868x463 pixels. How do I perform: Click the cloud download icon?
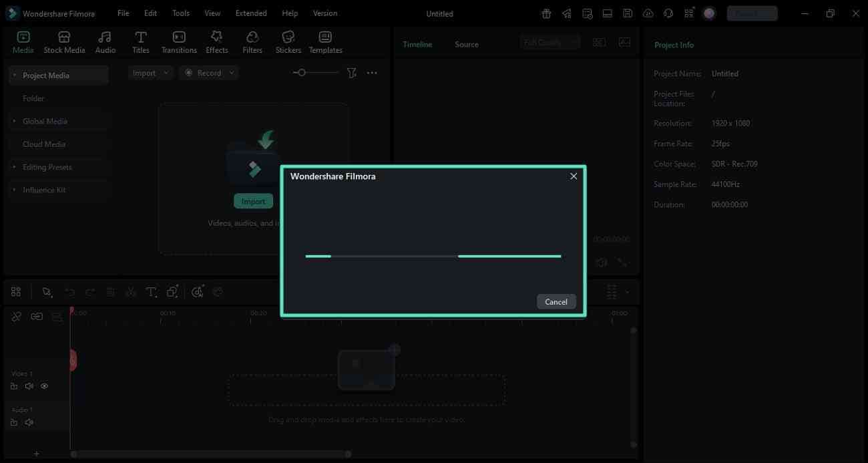(x=648, y=13)
